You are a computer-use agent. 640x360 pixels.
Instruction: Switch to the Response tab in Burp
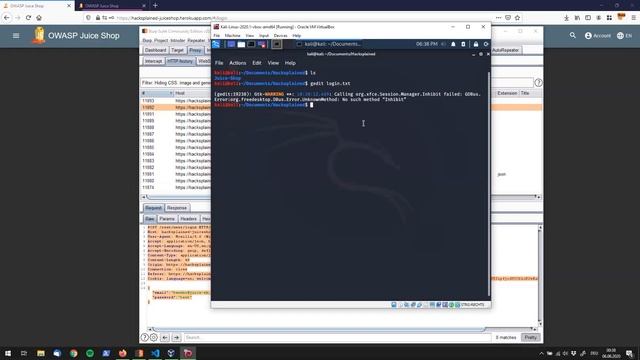point(177,208)
